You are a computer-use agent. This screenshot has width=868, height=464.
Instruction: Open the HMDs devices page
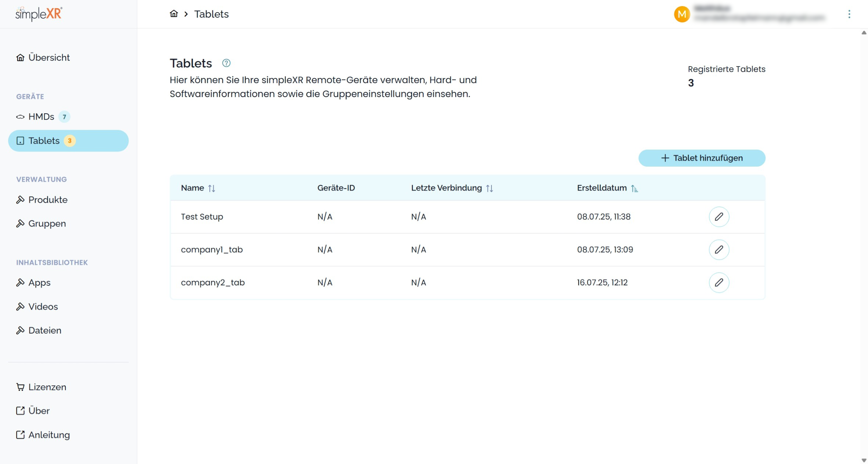click(41, 117)
